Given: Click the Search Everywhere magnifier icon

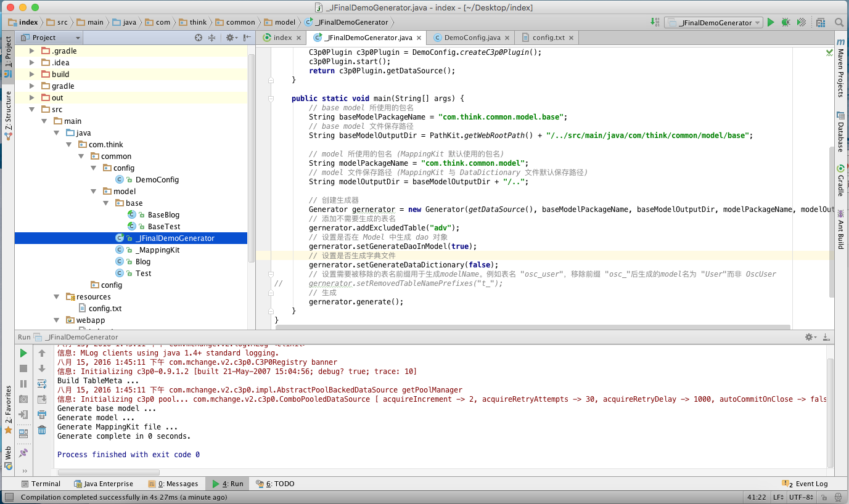Looking at the screenshot, I should coord(839,22).
